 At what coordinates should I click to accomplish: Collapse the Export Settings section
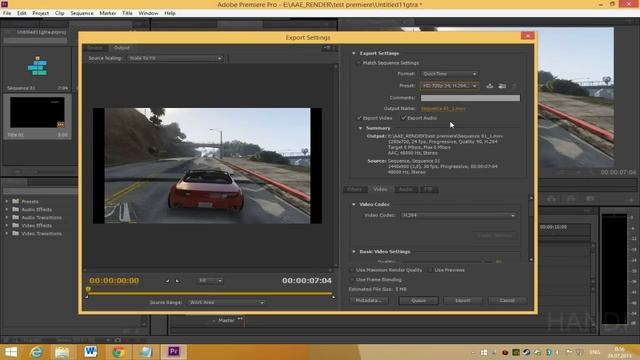[x=354, y=53]
